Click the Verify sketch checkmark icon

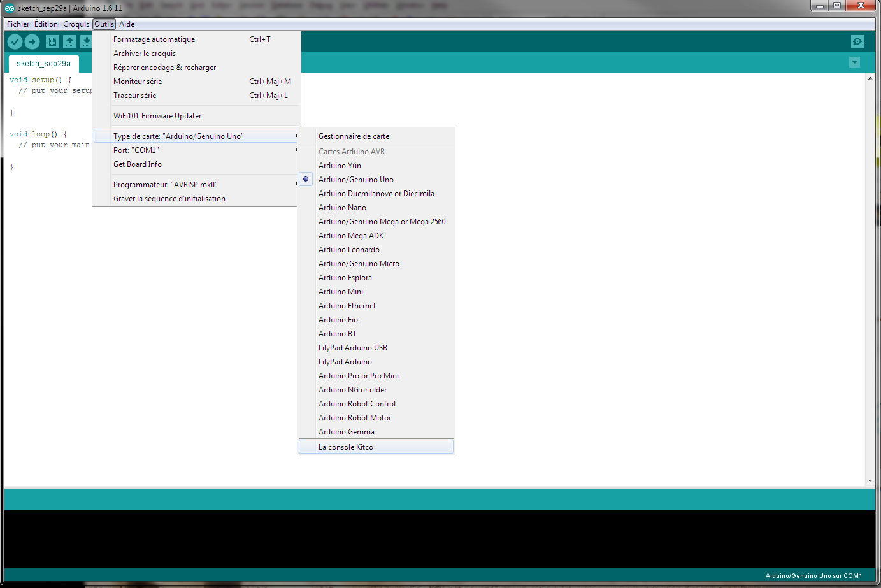[x=15, y=42]
